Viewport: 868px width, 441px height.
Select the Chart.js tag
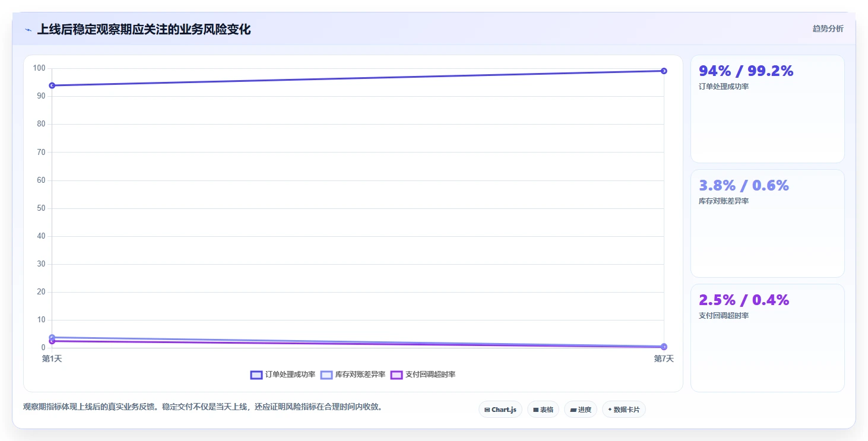pyautogui.click(x=500, y=410)
